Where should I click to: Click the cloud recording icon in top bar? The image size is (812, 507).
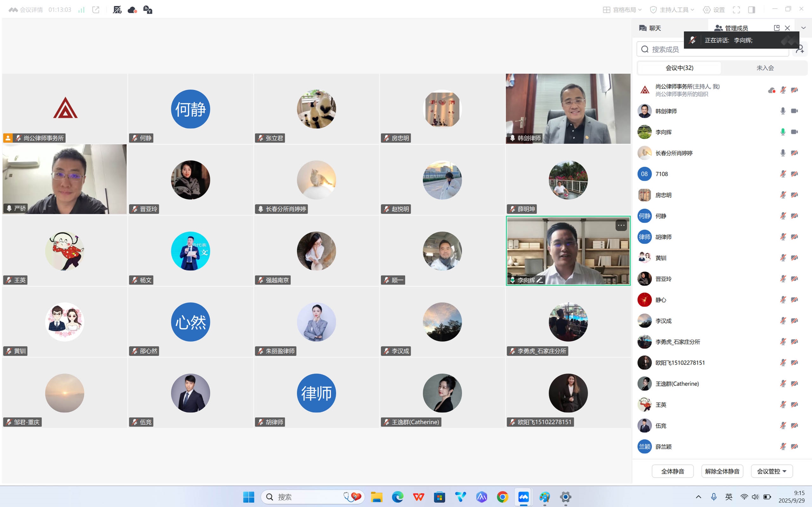click(132, 10)
